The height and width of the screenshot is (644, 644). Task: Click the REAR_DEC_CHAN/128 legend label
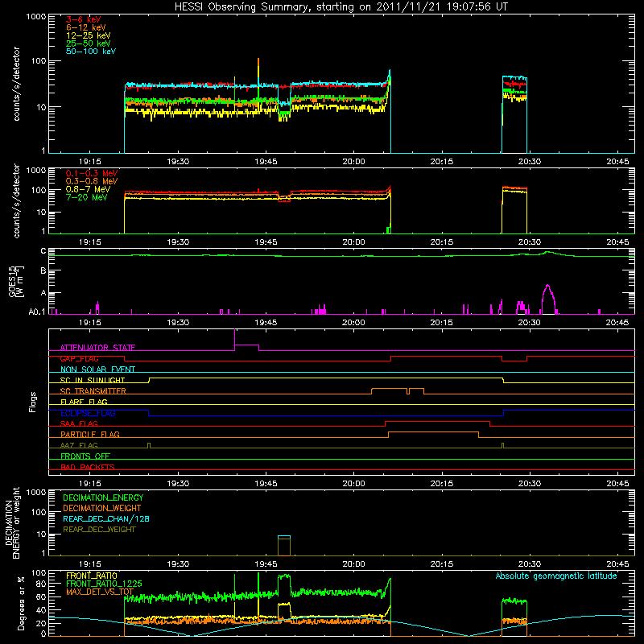[106, 518]
